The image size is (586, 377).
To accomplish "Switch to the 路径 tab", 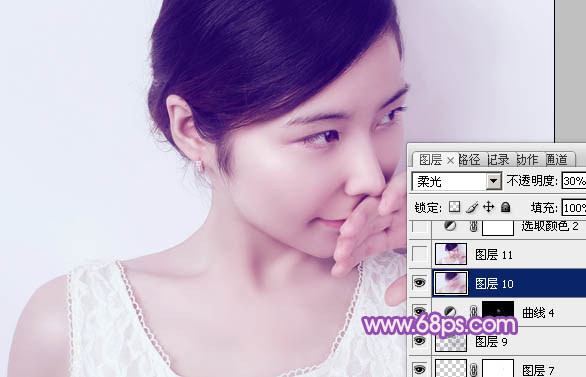I will pos(469,160).
